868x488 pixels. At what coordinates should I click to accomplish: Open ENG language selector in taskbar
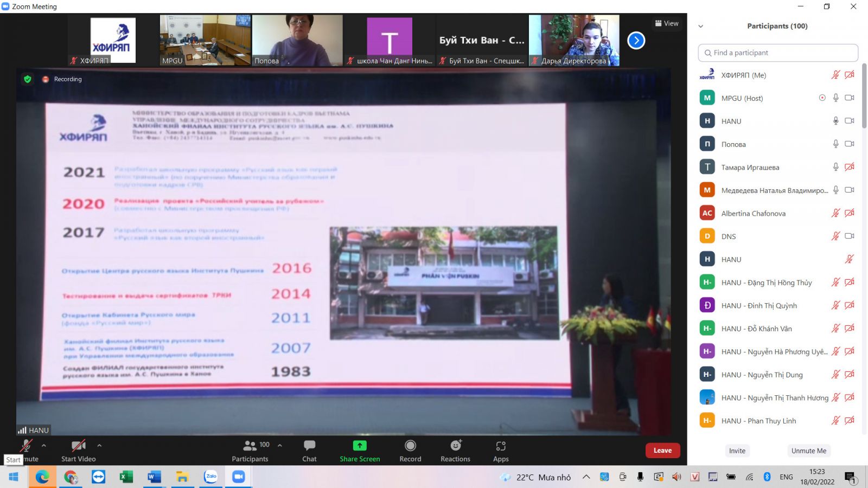pos(786,477)
